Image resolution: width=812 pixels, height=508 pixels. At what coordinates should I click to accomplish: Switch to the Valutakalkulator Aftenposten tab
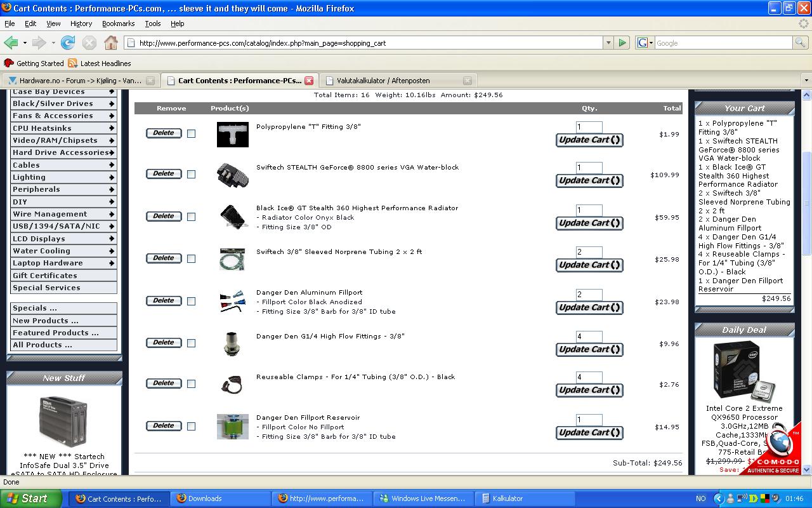point(398,81)
